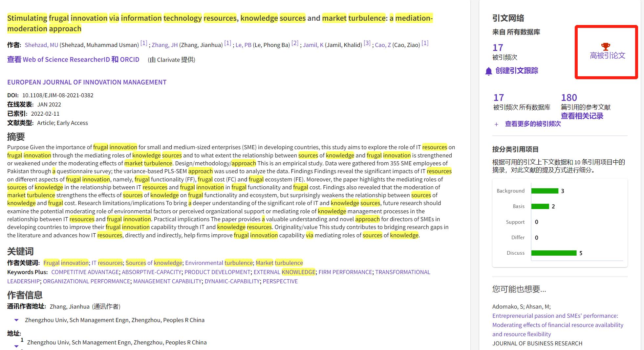
Task: Click the 180 cited references count
Action: click(569, 98)
